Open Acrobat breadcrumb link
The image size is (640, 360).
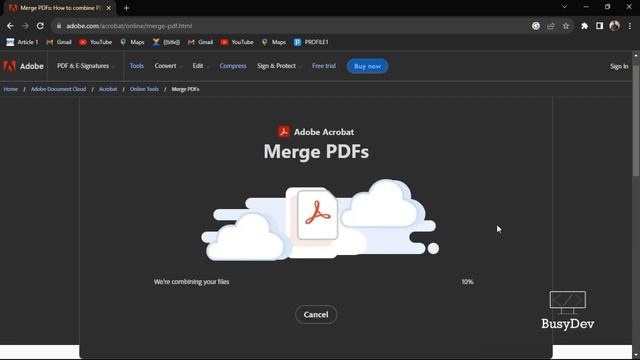[x=108, y=89]
